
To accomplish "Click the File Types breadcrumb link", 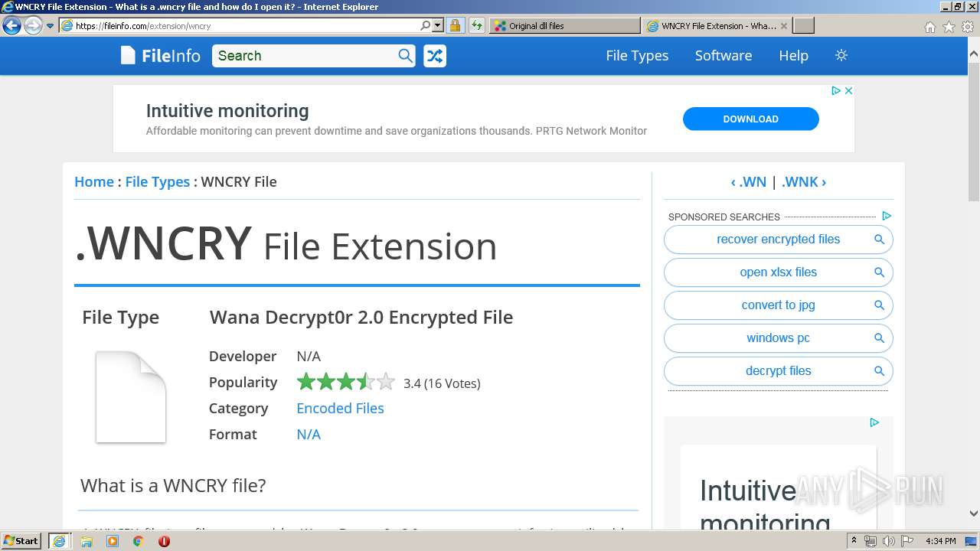I will [x=158, y=182].
